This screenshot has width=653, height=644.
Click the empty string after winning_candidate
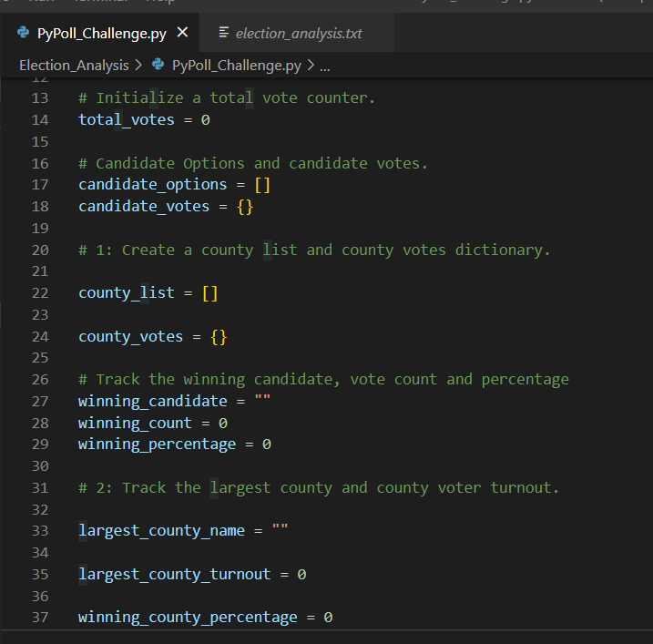(x=262, y=397)
